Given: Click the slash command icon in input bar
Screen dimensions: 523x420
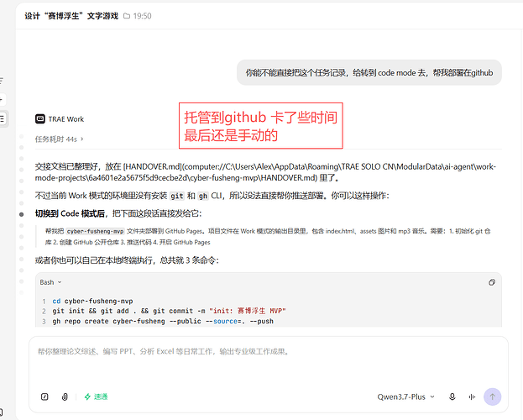Looking at the screenshot, I should tap(44, 396).
